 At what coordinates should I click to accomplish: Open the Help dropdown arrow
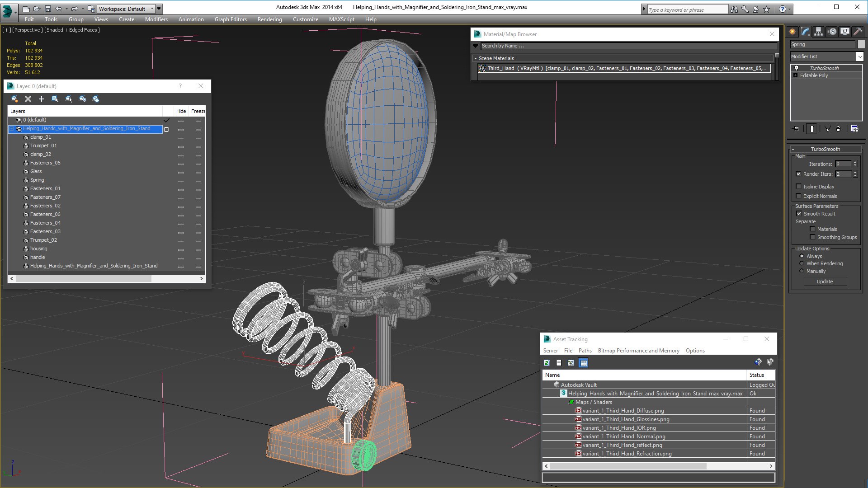click(790, 9)
